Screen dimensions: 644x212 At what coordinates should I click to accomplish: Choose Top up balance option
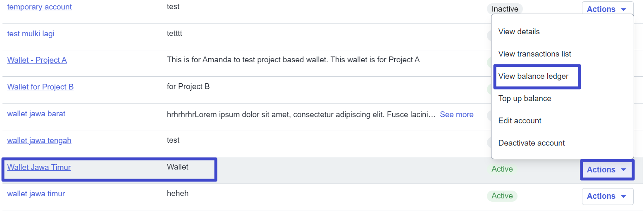click(x=525, y=98)
